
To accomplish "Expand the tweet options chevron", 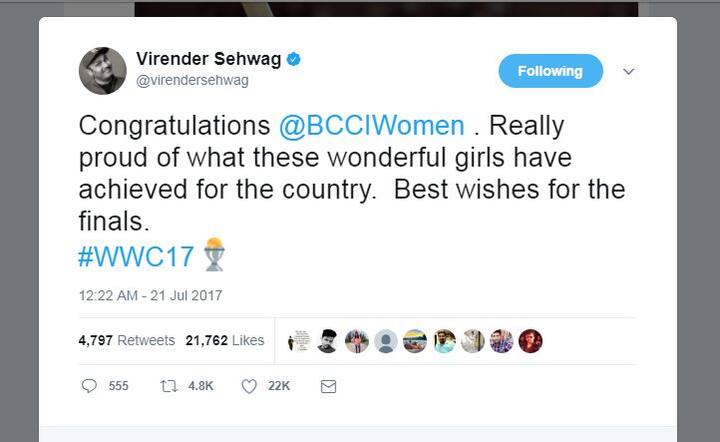I will (x=629, y=72).
